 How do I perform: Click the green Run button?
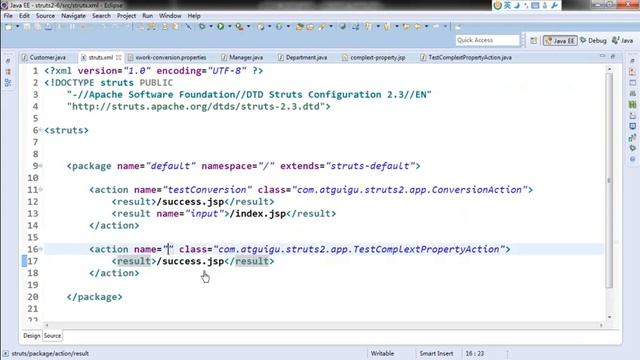(220, 27)
